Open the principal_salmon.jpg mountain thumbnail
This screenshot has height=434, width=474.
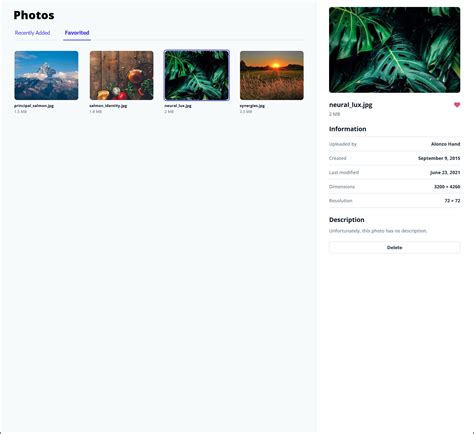(x=46, y=75)
